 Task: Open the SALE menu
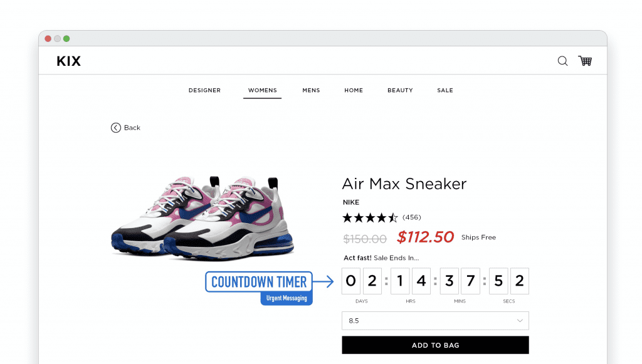pyautogui.click(x=445, y=90)
